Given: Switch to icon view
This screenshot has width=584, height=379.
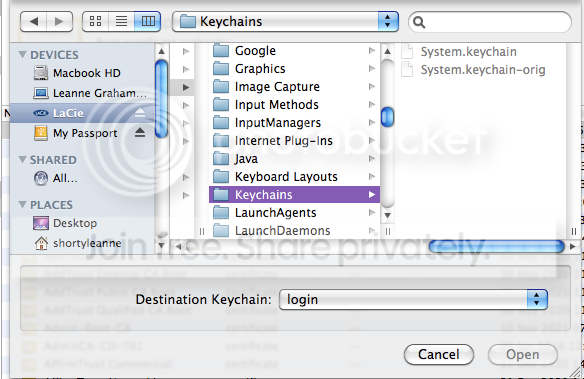Looking at the screenshot, I should click(95, 21).
